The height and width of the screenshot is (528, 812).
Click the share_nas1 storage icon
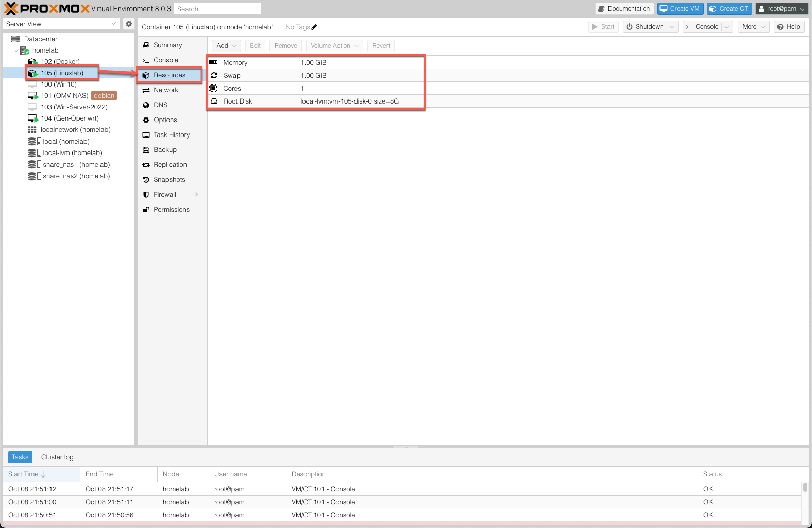(35, 164)
